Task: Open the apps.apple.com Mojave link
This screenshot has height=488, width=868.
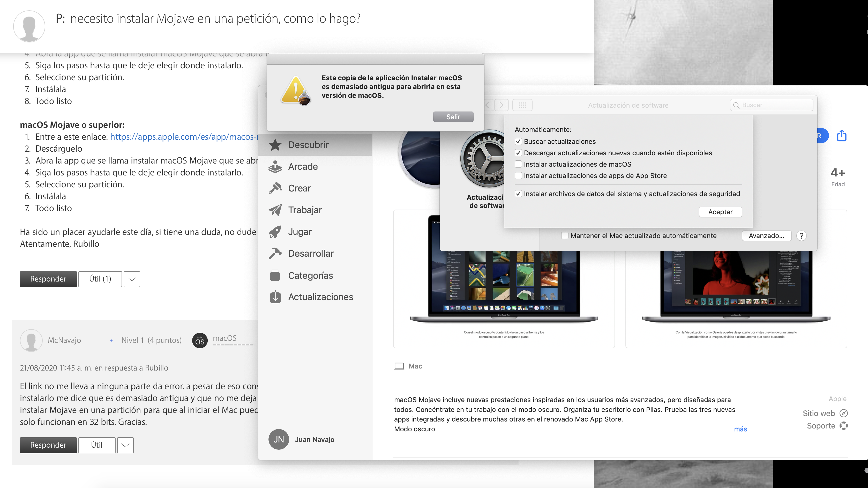Action: pos(184,137)
